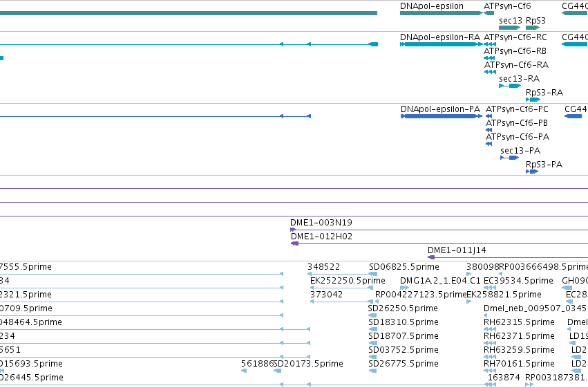588x388 pixels.
Task: Click the sec13 gene arrow glyph
Action: [x=510, y=28]
